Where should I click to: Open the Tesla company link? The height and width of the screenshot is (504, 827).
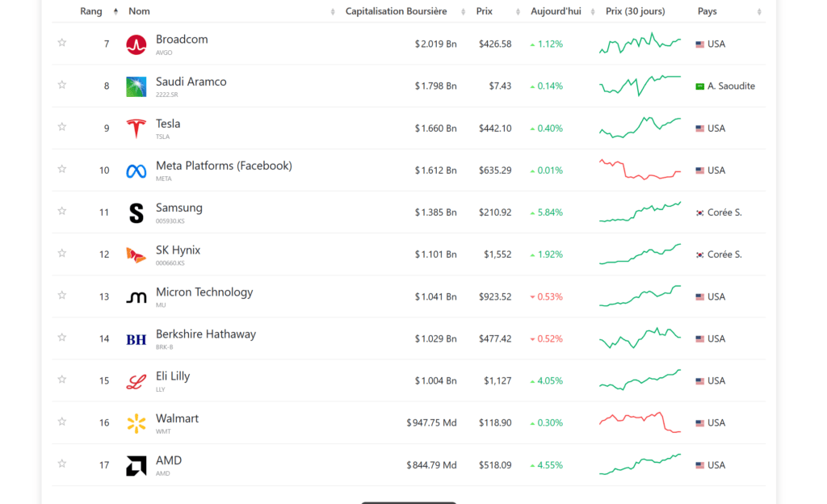point(168,124)
